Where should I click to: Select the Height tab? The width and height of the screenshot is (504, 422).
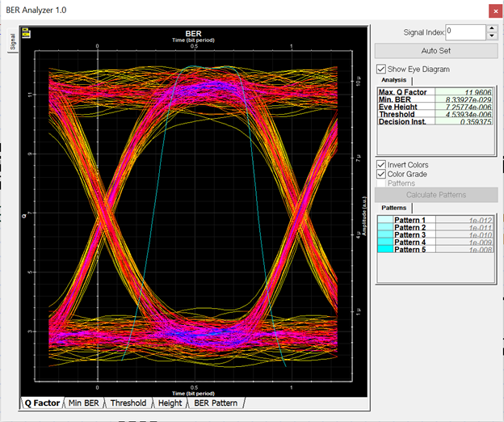[170, 403]
